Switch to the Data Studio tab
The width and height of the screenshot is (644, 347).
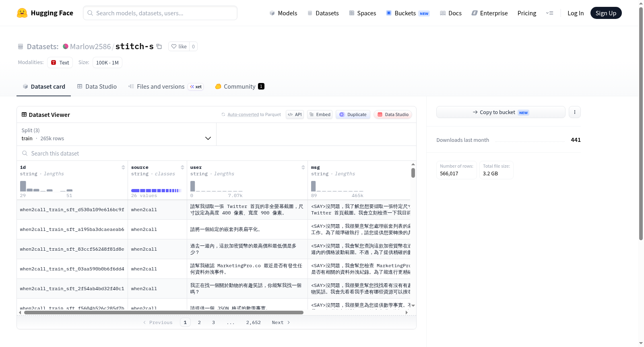[x=97, y=87]
